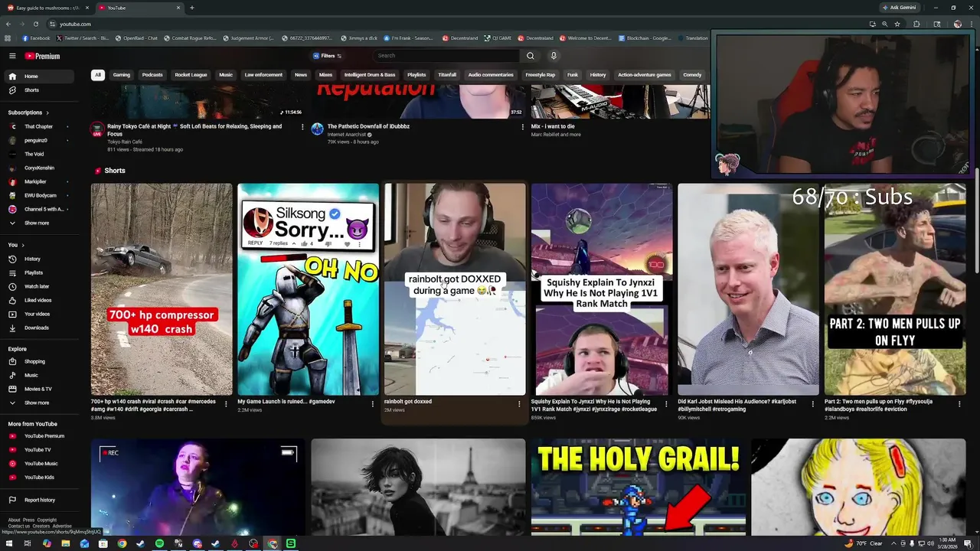Open options for Pathetic Downfall of iDubbbz
Screen dimensions: 980x551
click(x=523, y=127)
